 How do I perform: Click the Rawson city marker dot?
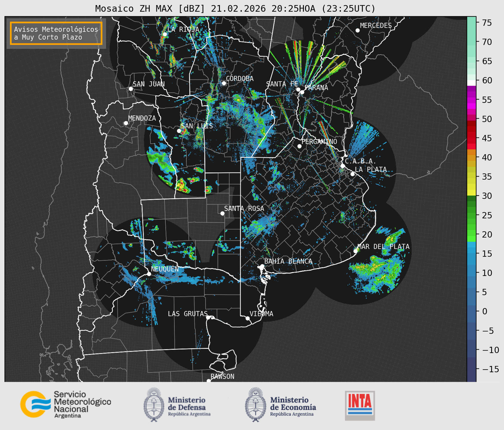pos(209,381)
